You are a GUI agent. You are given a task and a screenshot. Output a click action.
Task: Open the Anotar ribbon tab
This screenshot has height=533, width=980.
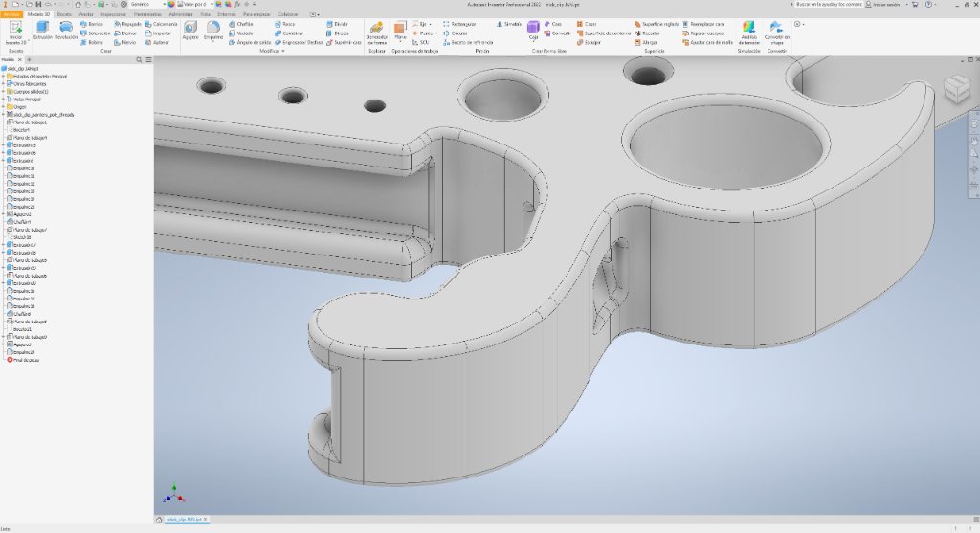tap(86, 13)
